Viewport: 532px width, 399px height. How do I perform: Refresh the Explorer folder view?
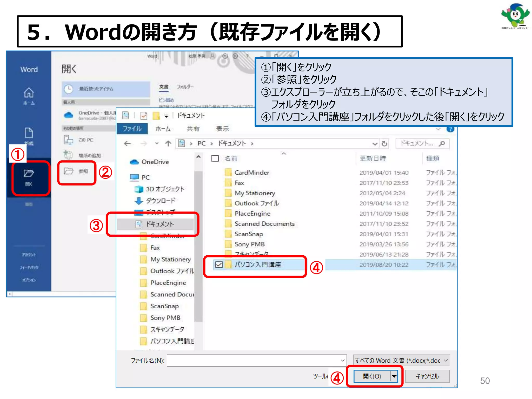click(x=384, y=143)
